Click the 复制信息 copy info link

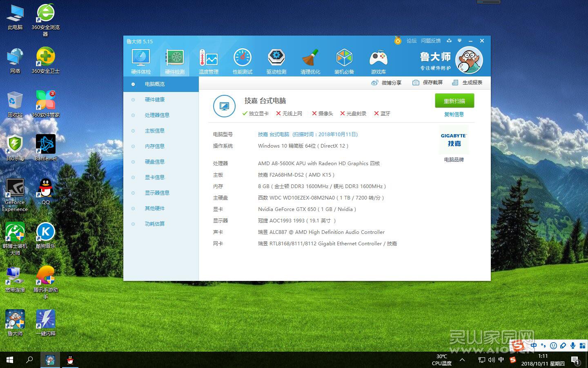click(x=454, y=114)
